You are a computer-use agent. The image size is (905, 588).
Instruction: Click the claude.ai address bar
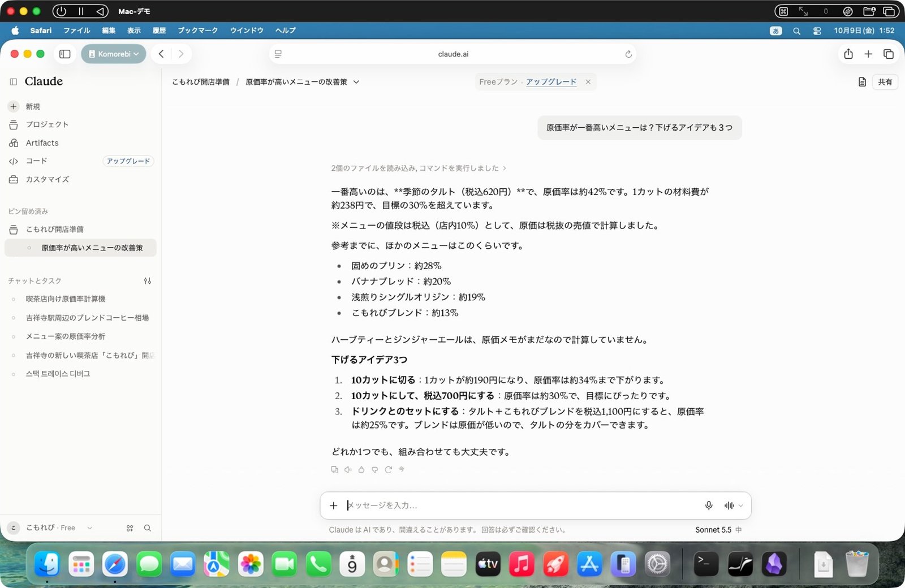pos(453,54)
